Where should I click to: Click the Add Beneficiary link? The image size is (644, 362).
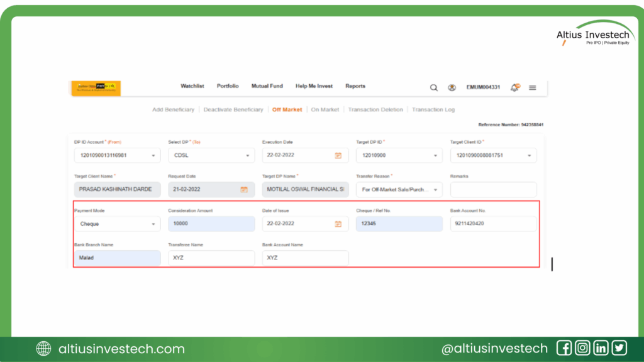(x=174, y=110)
